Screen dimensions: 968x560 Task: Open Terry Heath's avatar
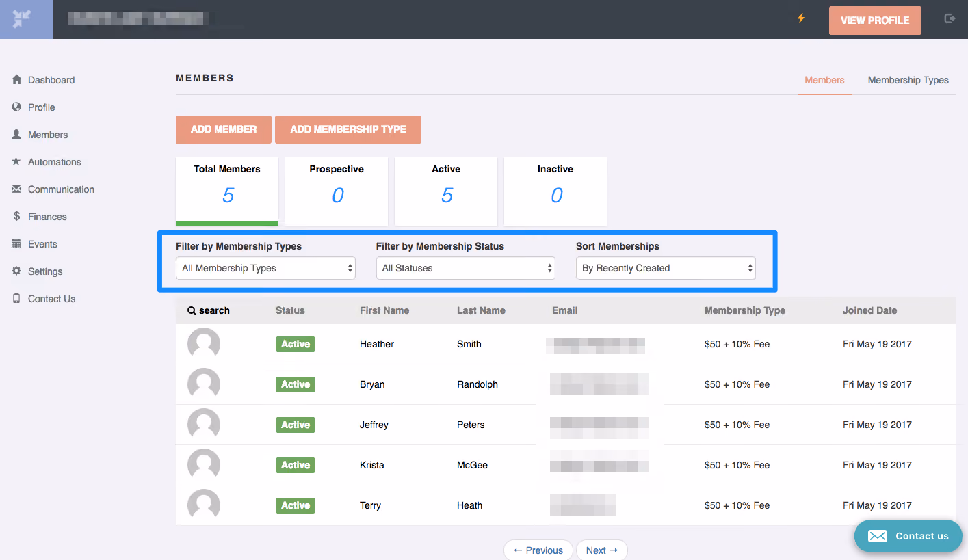[x=204, y=505]
